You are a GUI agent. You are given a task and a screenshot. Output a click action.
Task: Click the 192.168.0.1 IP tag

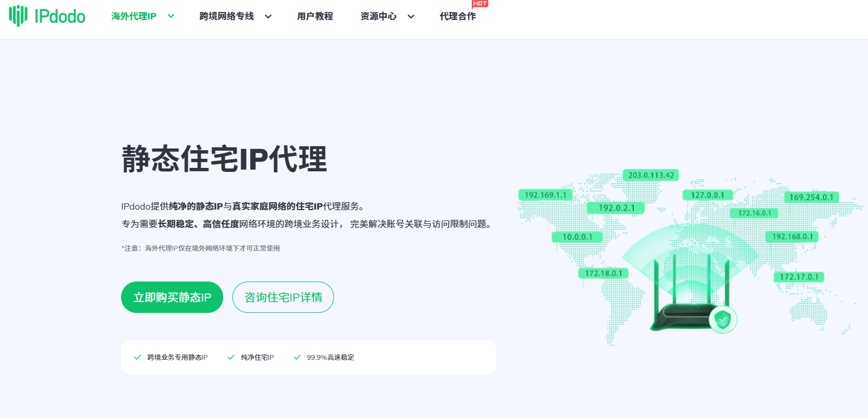[x=792, y=236]
